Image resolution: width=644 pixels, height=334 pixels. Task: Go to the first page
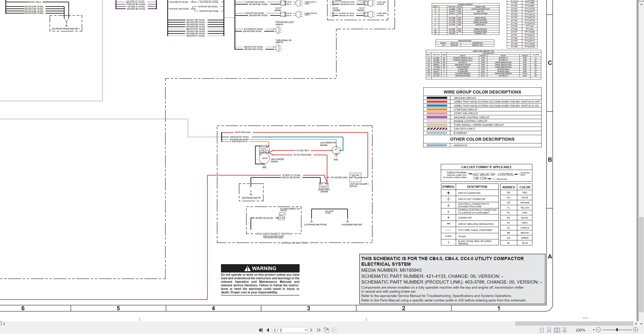[261, 330]
